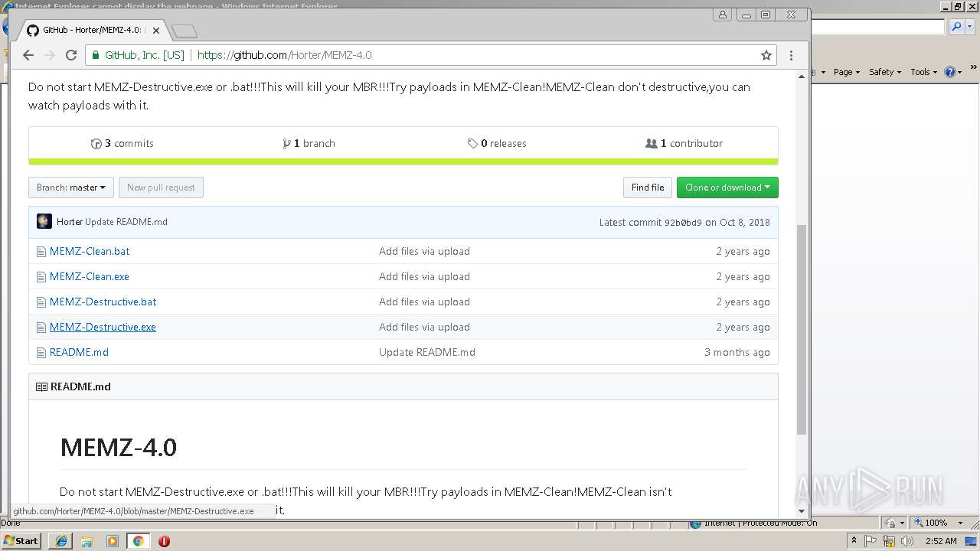Click the scrollbar down arrow in Chrome
The image size is (980, 551).
[802, 510]
